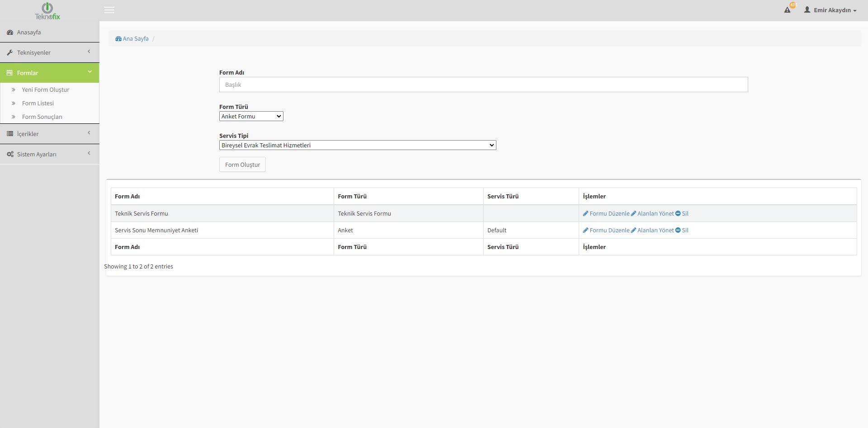
Task: Collapse the Formlar menu chevron
Action: coord(90,72)
